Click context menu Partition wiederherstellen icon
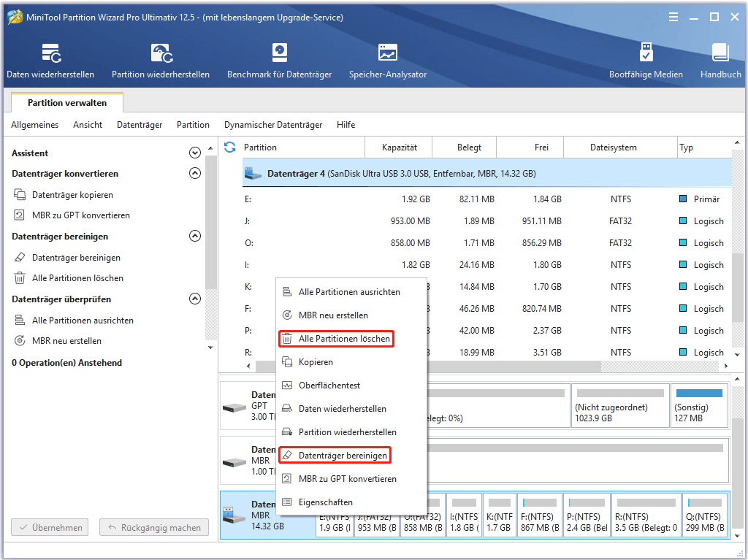Viewport: 748px width, 560px height. (287, 431)
